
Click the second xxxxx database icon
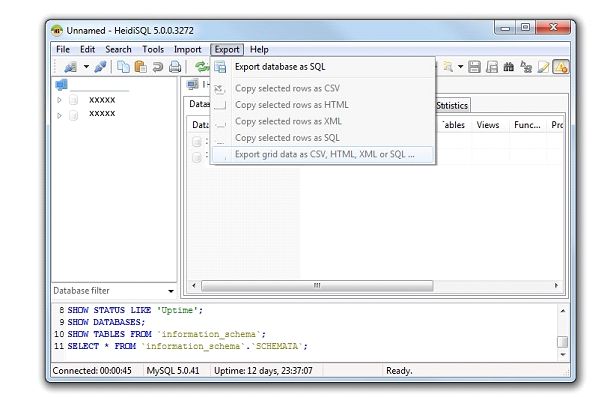(x=73, y=115)
